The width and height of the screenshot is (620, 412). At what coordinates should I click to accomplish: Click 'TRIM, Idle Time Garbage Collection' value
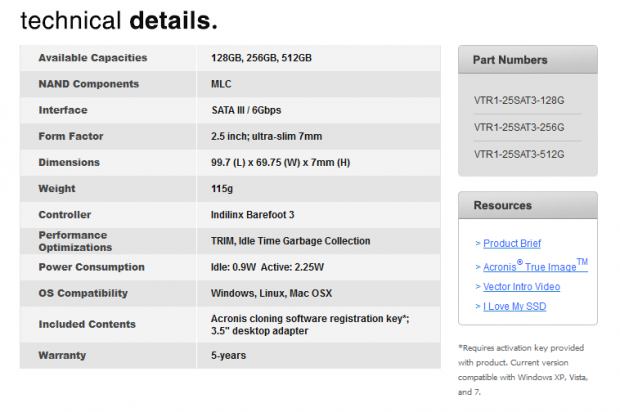[x=290, y=241]
